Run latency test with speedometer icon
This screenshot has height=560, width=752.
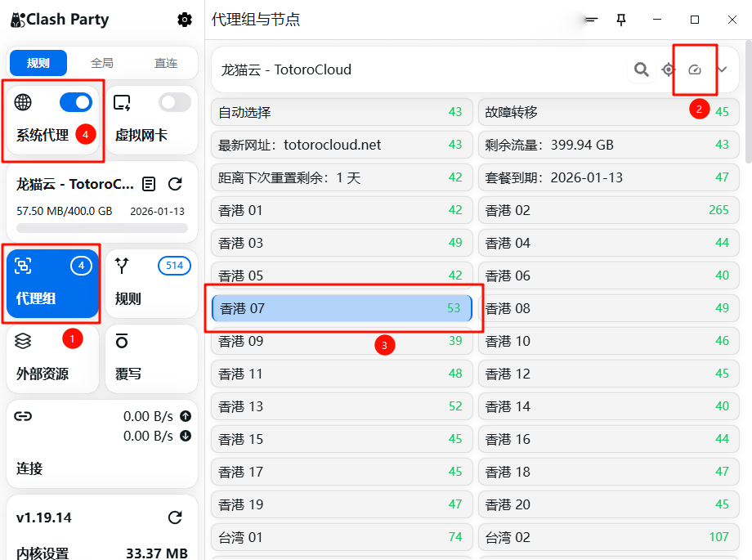click(x=695, y=69)
